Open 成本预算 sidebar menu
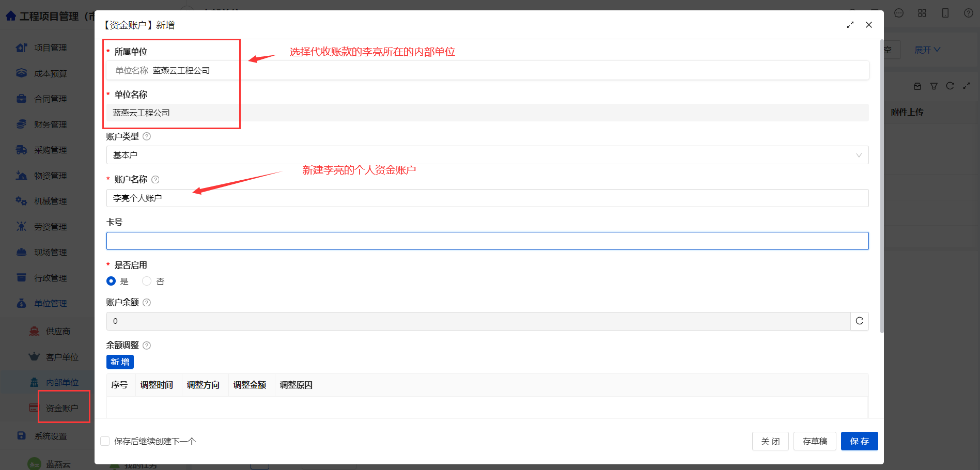Viewport: 980px width, 470px height. pyautogui.click(x=50, y=73)
